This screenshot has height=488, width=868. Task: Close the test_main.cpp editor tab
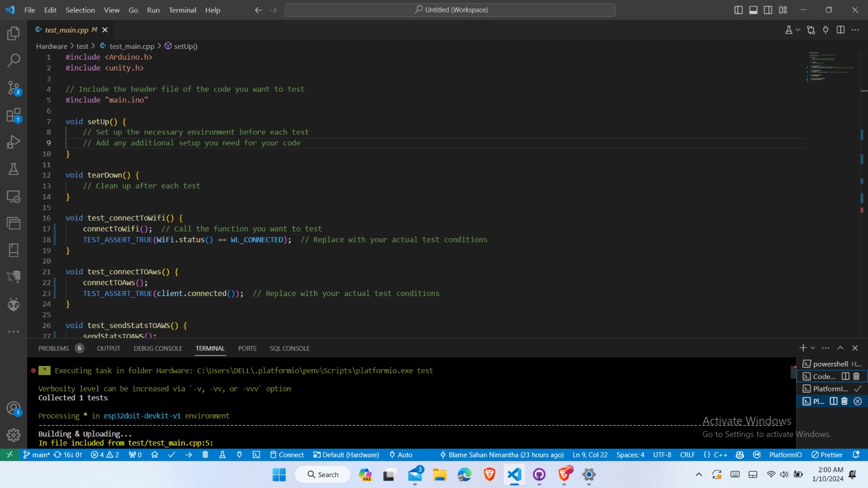(x=105, y=30)
